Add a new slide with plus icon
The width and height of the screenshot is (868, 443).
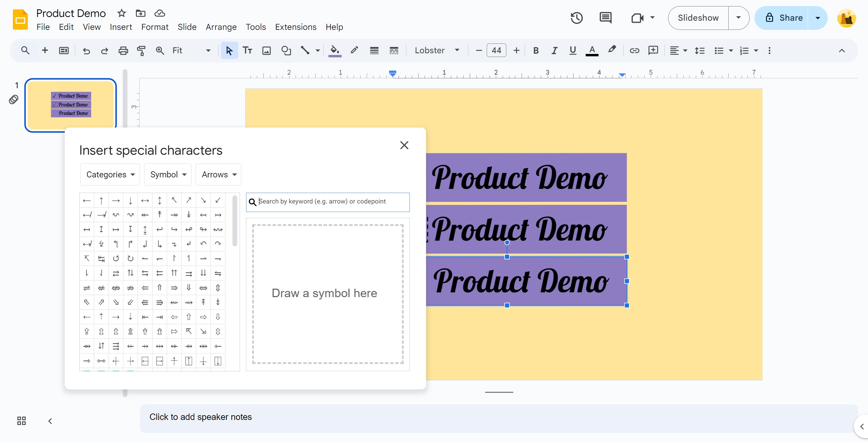tap(45, 51)
